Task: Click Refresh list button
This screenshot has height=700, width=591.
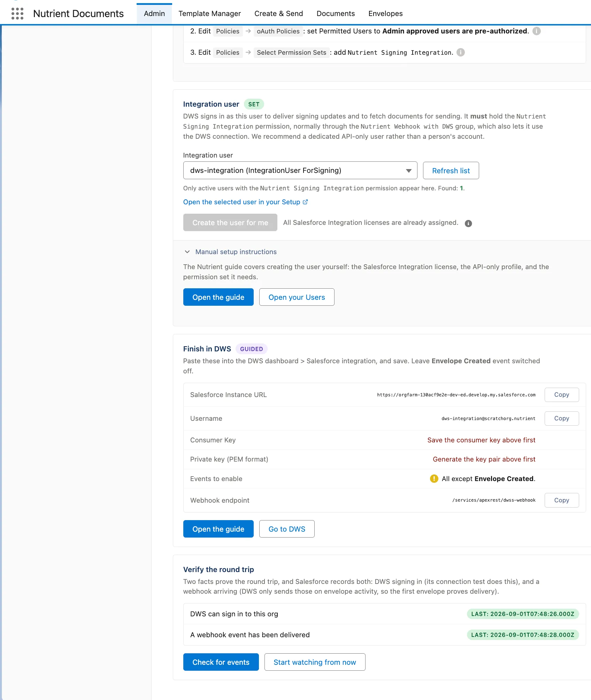Action: click(451, 170)
